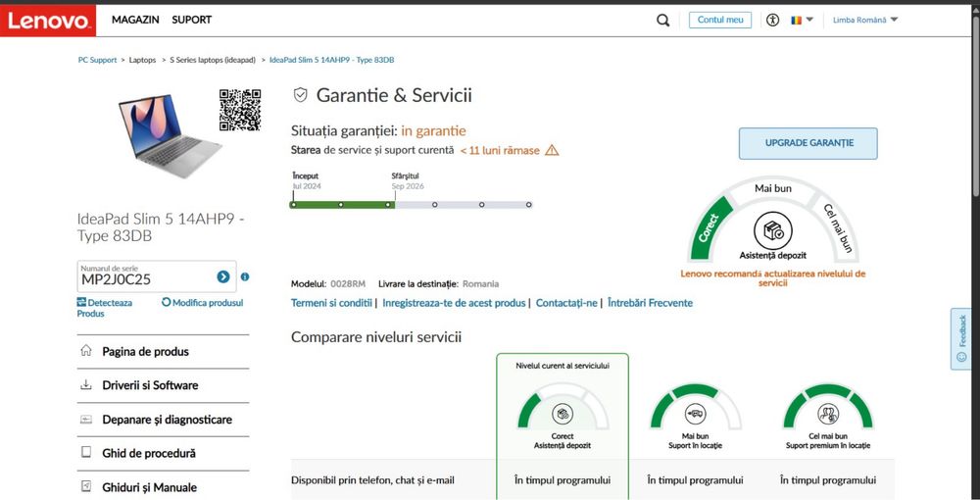The width and height of the screenshot is (980, 500).
Task: Open IdeaPad Slim 5 14AHP9 breadcrumb link
Action: pyautogui.click(x=331, y=60)
